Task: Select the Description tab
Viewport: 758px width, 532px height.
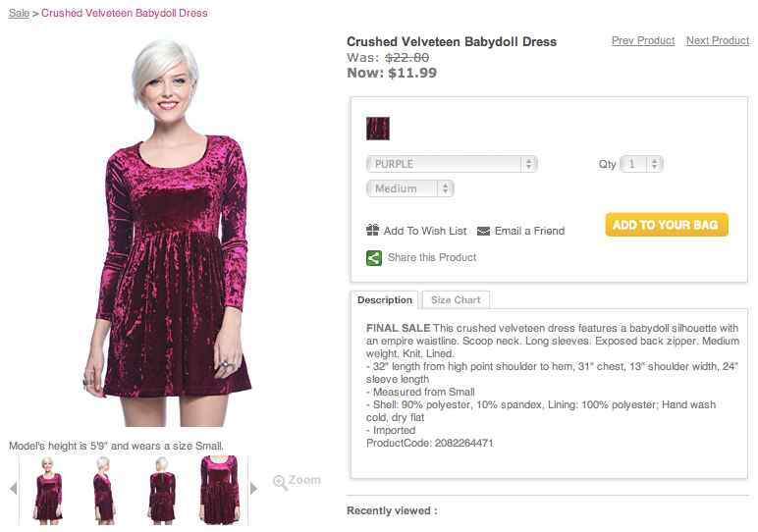Action: point(385,300)
